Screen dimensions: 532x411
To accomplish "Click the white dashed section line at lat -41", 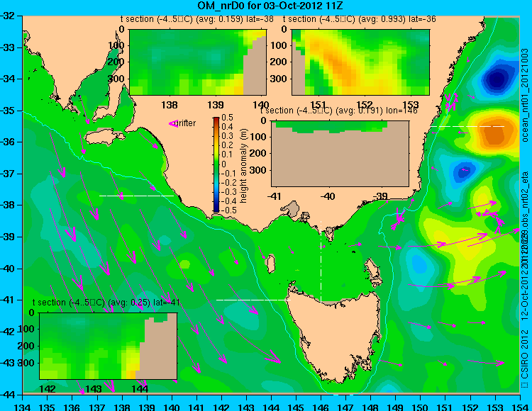I will point(253,300).
